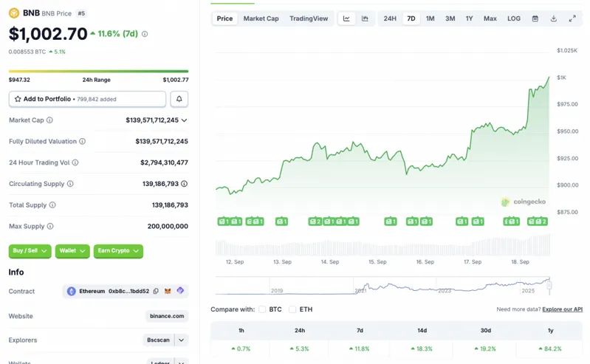
Task: Follow the Explore our API link
Action: coord(562,309)
